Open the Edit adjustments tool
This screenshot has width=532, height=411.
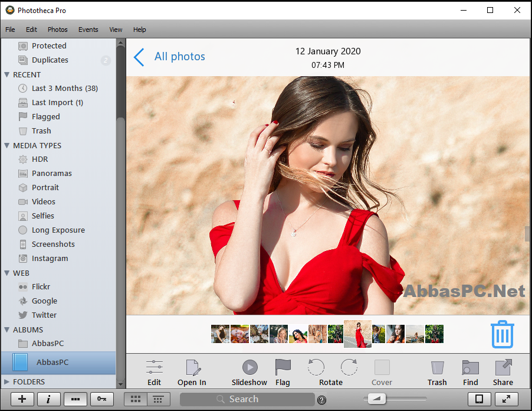(155, 373)
